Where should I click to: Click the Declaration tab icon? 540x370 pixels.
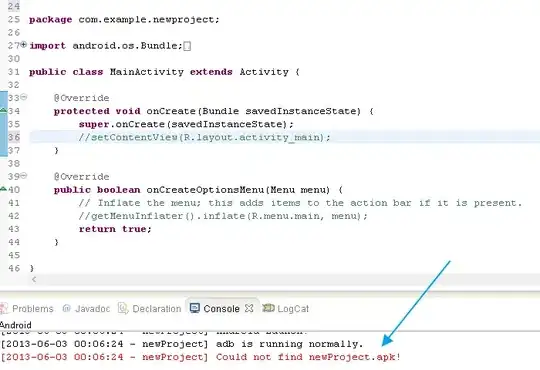pyautogui.click(x=123, y=308)
